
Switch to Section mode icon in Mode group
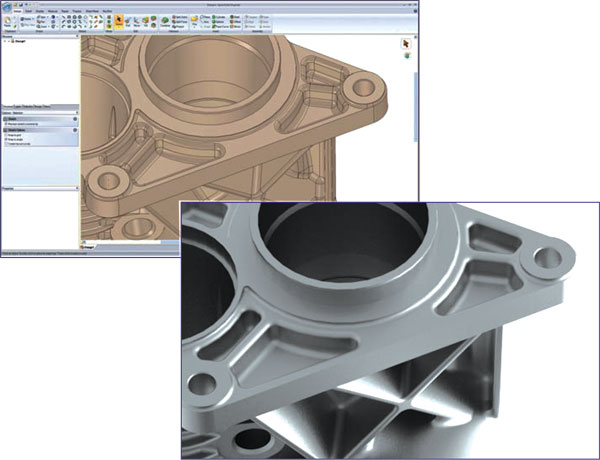click(109, 21)
